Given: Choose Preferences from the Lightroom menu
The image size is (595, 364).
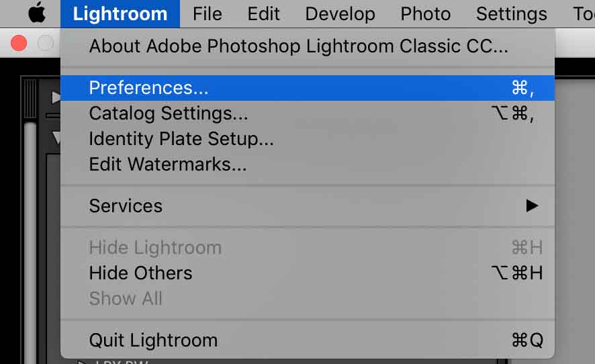Looking at the screenshot, I should [308, 88].
